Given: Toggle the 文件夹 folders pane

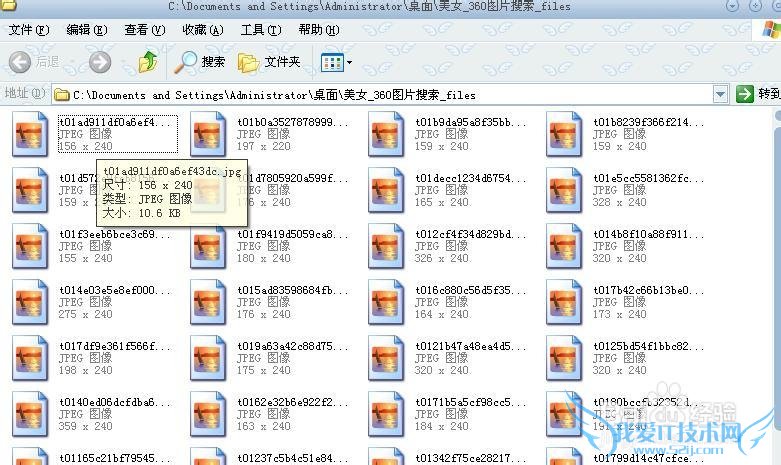Looking at the screenshot, I should [x=269, y=62].
